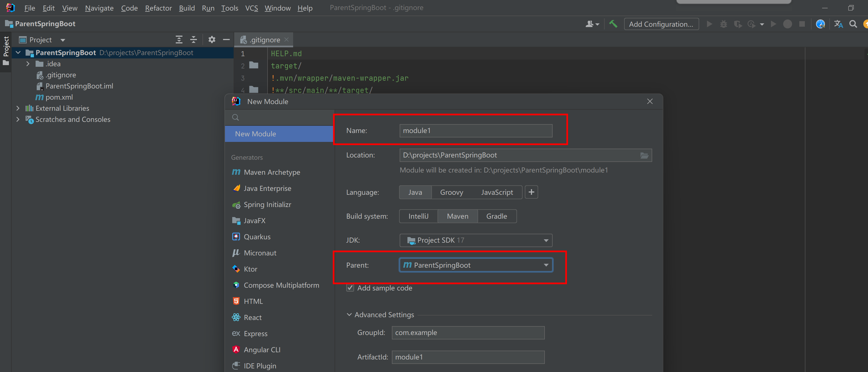Select Micronaut generator

point(254,253)
